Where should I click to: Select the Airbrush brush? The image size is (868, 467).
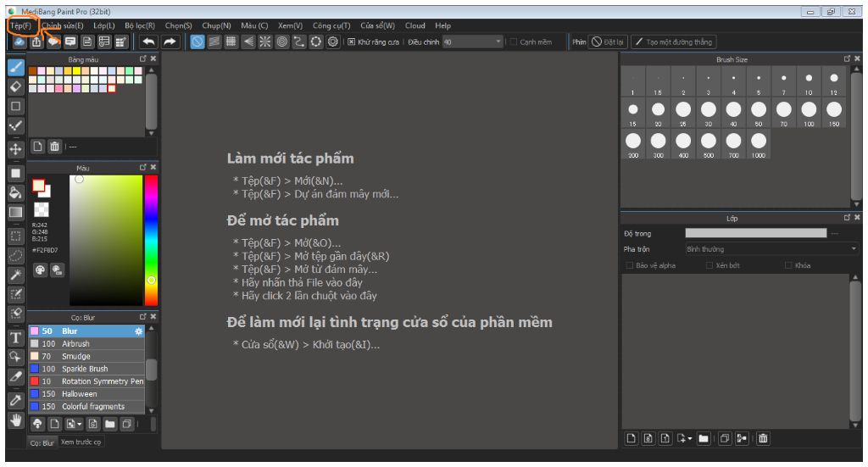(x=86, y=343)
